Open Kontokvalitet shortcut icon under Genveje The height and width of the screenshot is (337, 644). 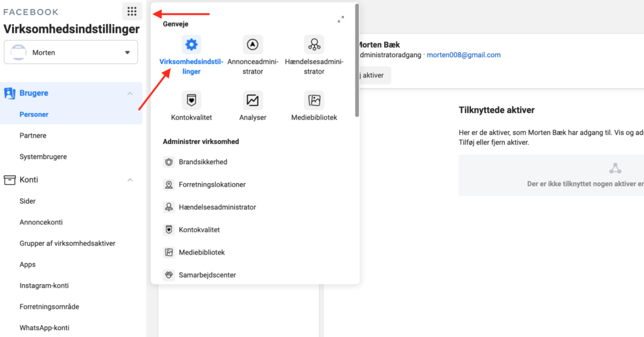pos(191,100)
